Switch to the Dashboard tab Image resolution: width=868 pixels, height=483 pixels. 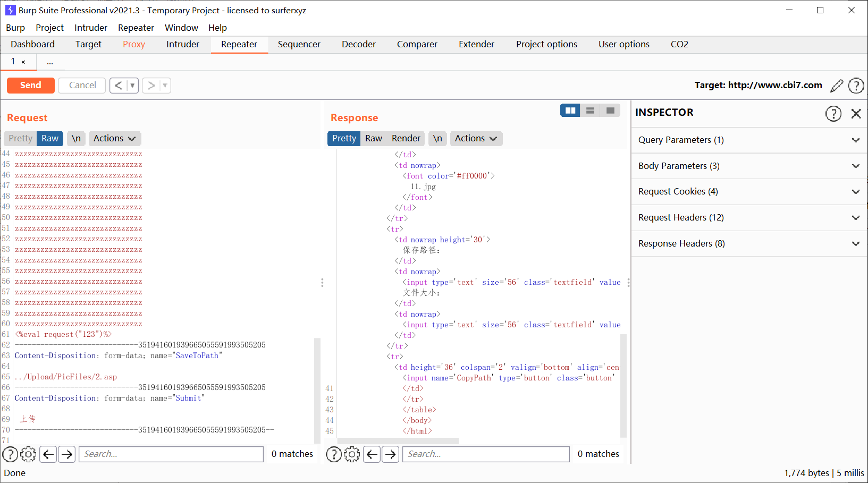coord(32,45)
